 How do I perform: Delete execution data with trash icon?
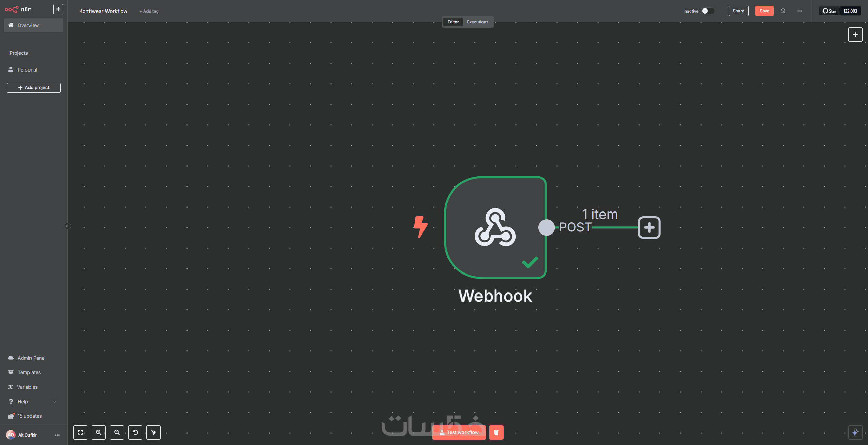496,432
